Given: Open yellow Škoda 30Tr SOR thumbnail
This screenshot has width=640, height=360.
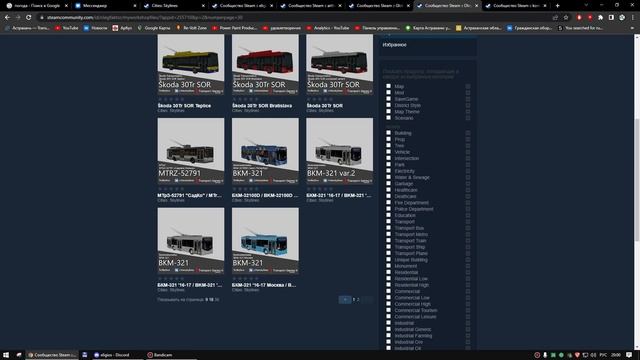Looking at the screenshot, I should click(x=191, y=64).
